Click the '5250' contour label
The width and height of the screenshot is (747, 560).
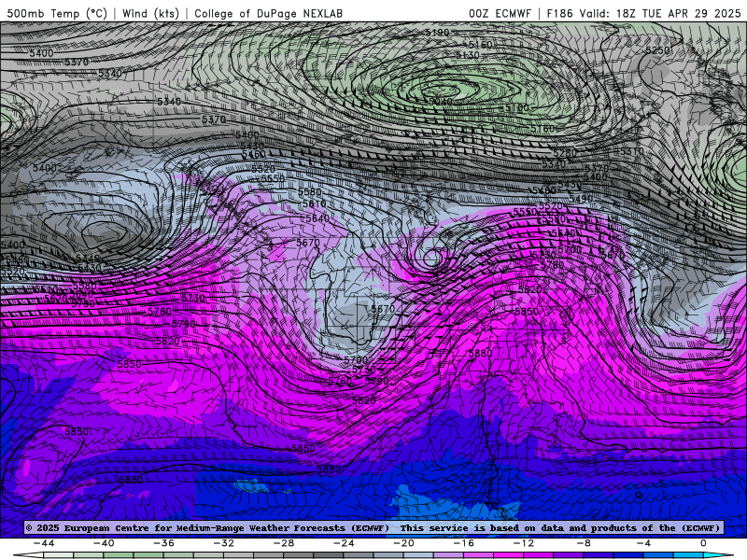(658, 50)
